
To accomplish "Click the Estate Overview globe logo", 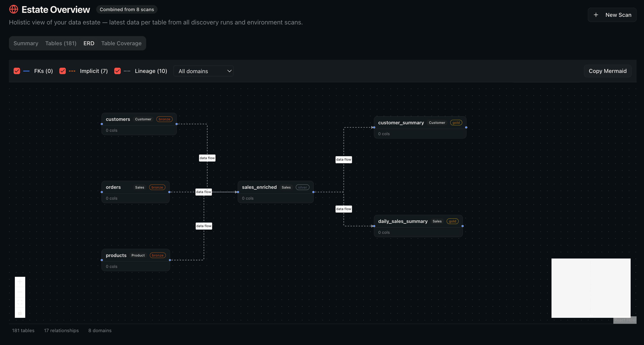I will 14,9.
